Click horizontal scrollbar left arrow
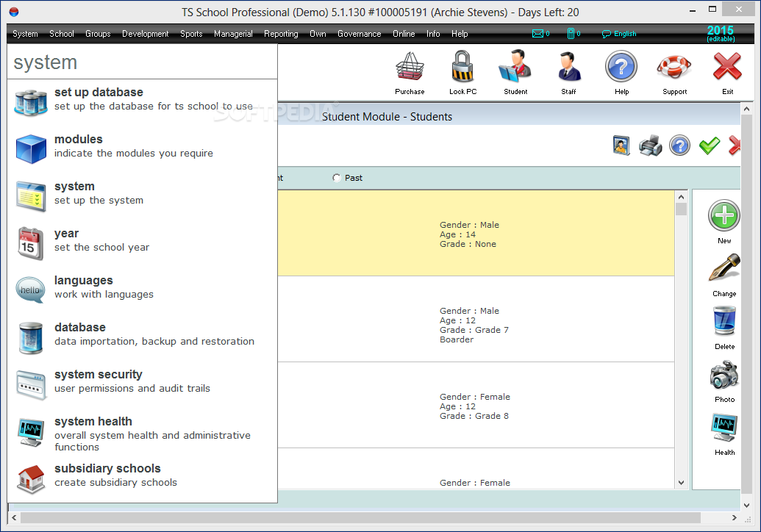The width and height of the screenshot is (761, 532). pos(14,518)
